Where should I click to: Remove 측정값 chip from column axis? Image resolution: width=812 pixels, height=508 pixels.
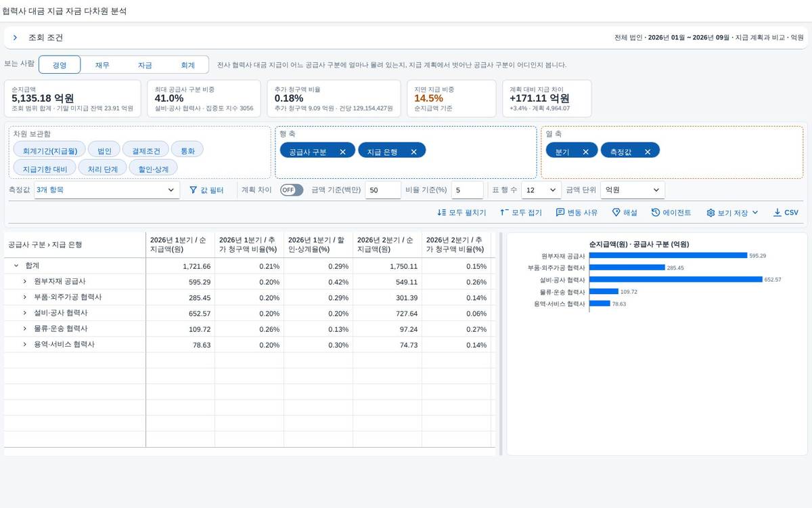tap(648, 152)
